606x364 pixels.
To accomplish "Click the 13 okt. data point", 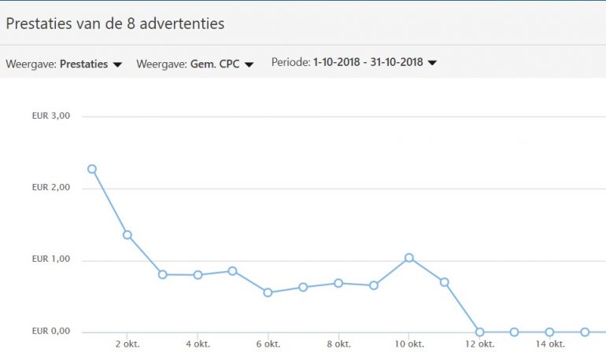I will click(515, 333).
